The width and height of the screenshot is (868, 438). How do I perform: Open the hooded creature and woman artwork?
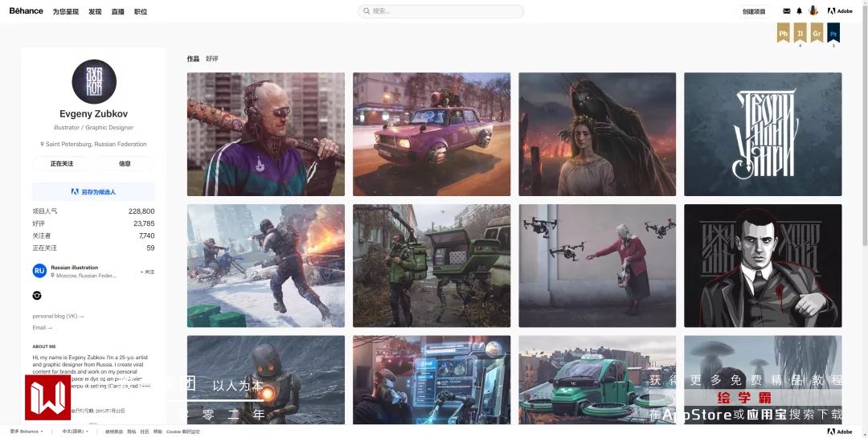597,134
